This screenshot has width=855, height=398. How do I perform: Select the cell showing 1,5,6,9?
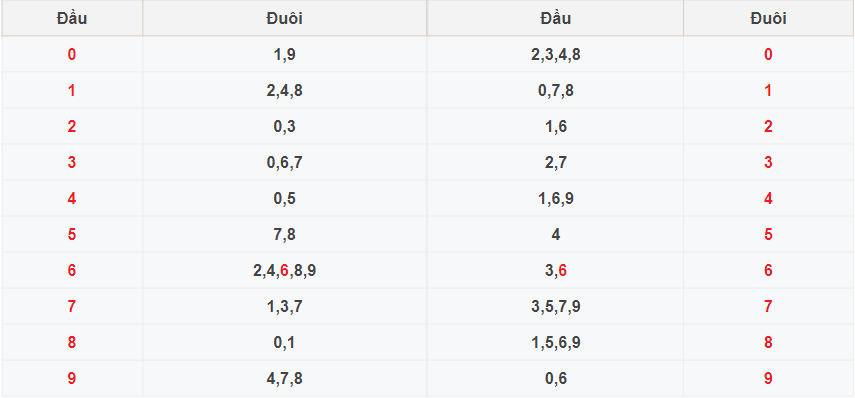click(555, 342)
